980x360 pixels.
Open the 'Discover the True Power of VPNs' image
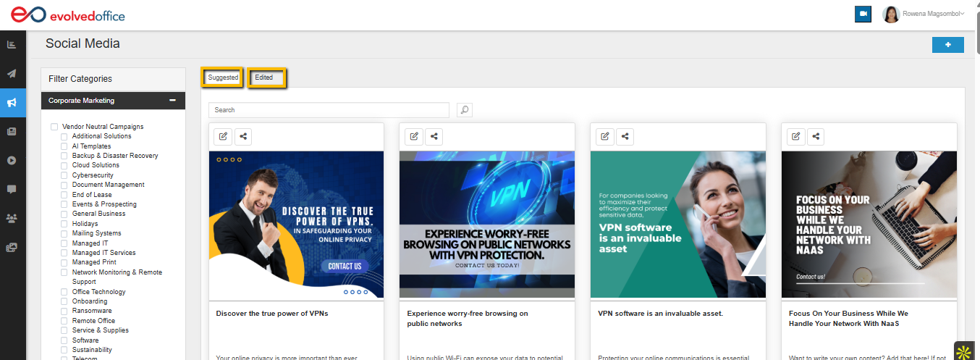(297, 225)
